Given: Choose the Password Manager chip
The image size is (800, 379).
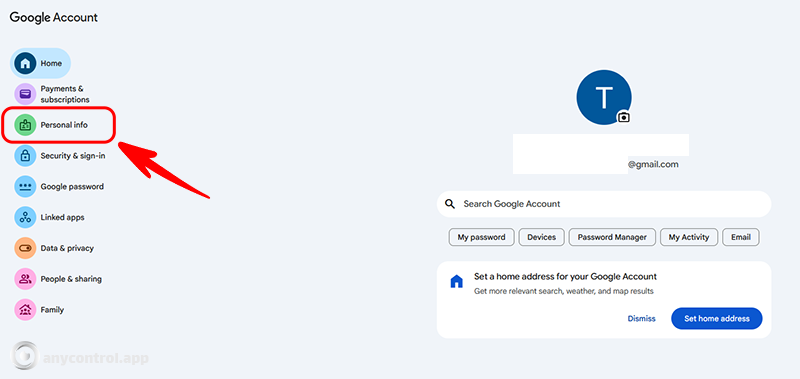Looking at the screenshot, I should point(612,237).
